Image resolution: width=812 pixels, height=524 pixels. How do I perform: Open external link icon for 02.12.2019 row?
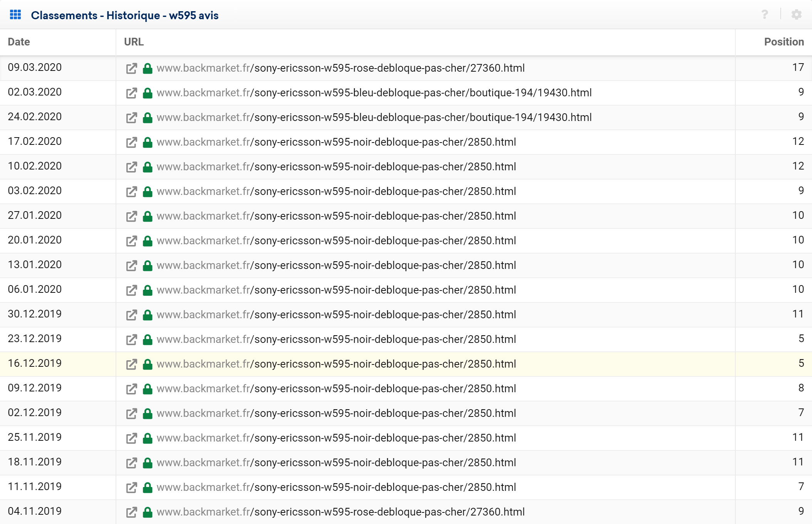pos(131,414)
